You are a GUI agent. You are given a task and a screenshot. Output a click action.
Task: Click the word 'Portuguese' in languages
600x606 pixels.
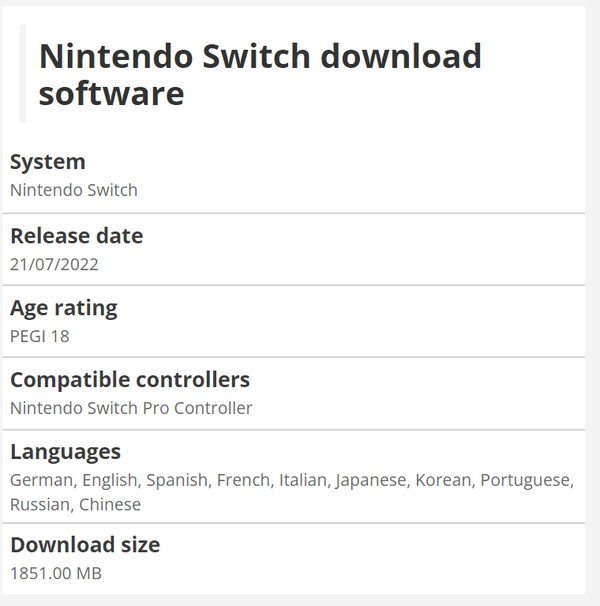point(526,480)
